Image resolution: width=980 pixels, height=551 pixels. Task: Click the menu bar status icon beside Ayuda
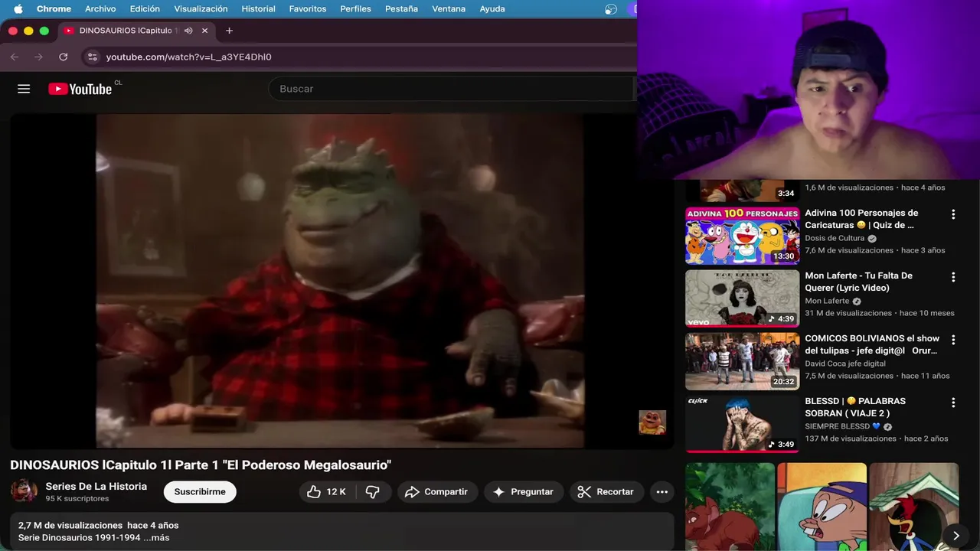pyautogui.click(x=610, y=9)
